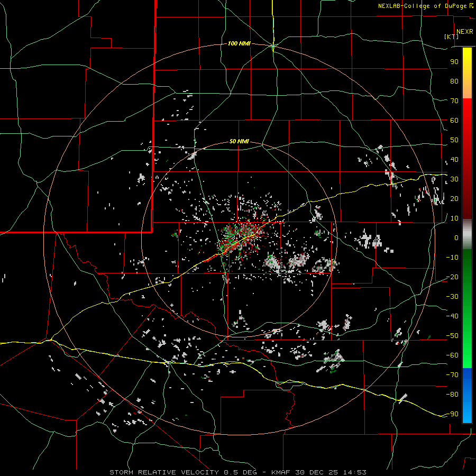The image size is (476, 476).
Task: Click the positive 40 velocity scale label
Action: 454,159
